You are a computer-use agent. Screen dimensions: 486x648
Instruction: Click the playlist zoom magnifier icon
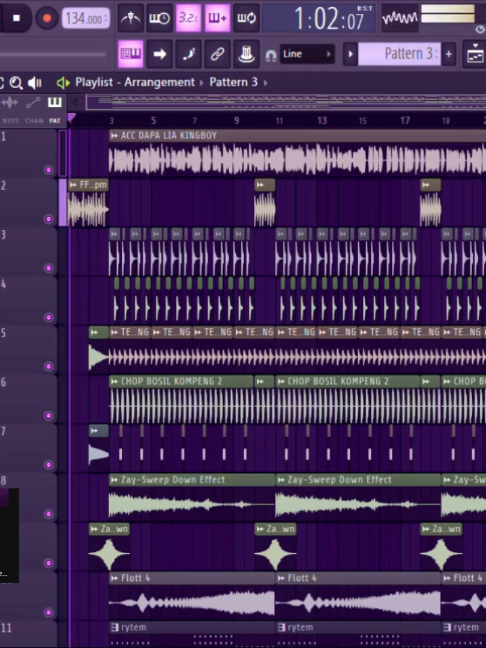16,83
